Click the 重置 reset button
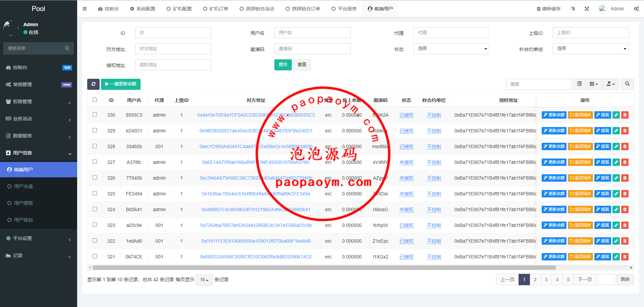The height and width of the screenshot is (307, 644). tap(302, 65)
